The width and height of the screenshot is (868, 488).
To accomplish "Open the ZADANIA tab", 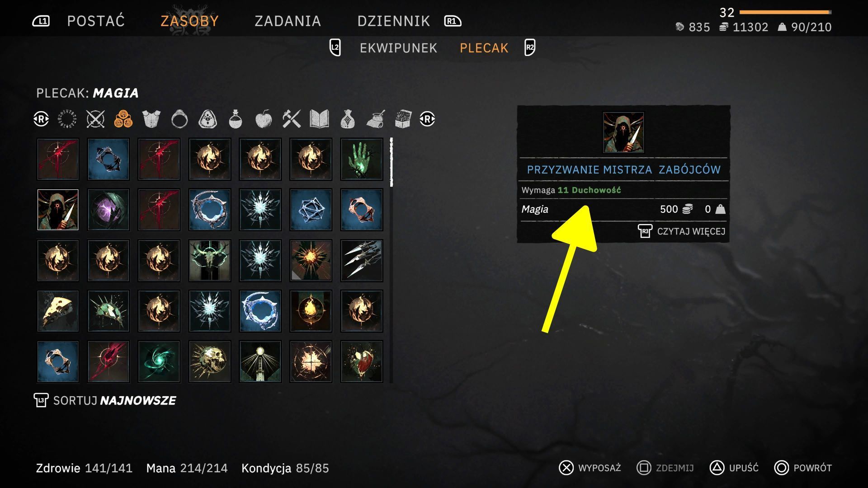I will click(288, 21).
